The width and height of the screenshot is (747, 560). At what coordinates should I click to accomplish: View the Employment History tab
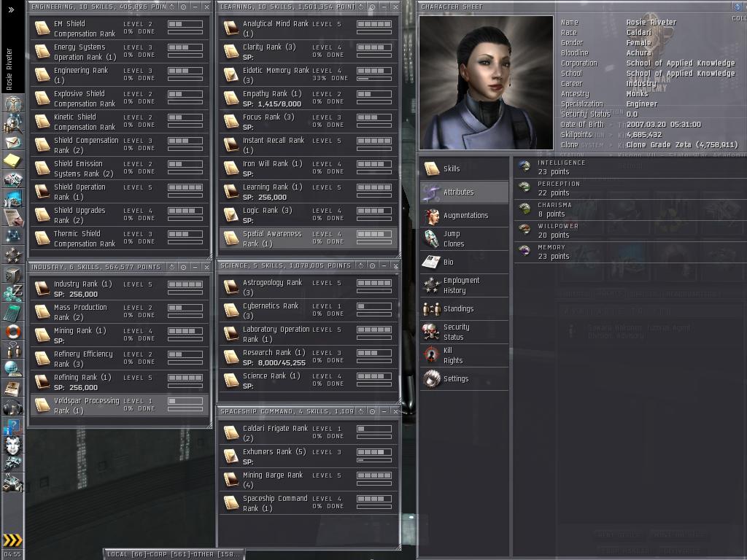[464, 285]
